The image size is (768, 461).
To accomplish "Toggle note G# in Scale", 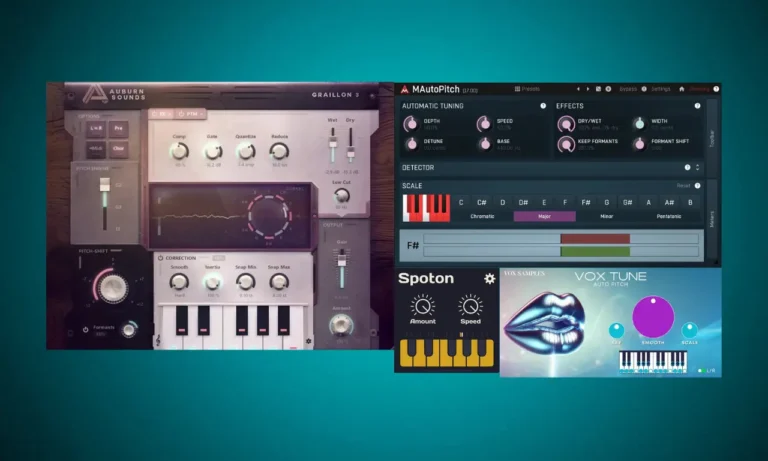I will pyautogui.click(x=627, y=202).
